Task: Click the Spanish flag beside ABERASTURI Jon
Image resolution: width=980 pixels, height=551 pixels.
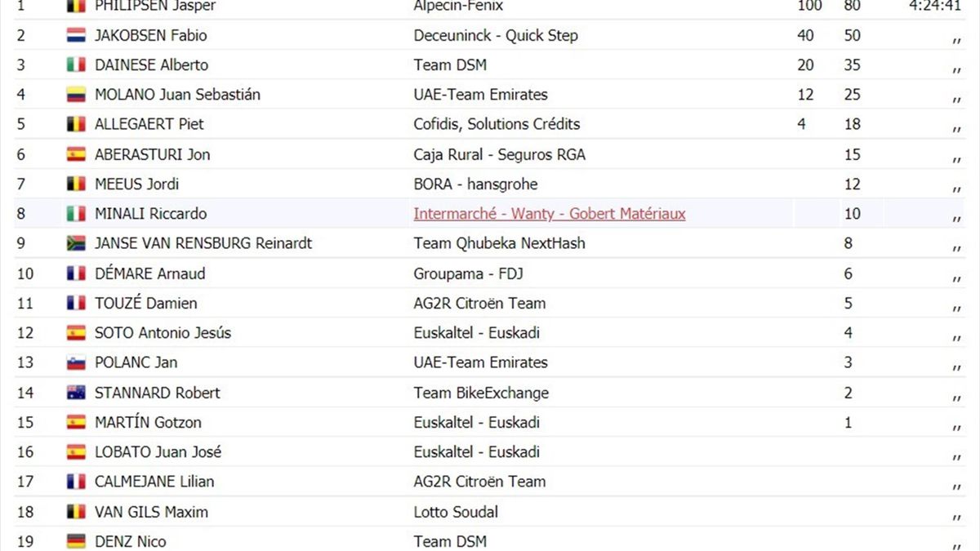Action: point(76,154)
